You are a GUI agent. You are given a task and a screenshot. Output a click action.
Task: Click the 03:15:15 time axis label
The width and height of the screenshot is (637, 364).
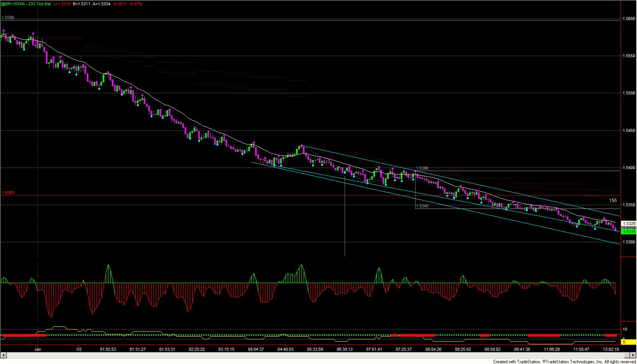(226, 349)
